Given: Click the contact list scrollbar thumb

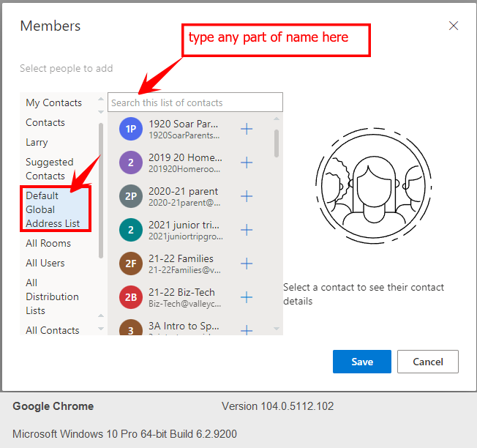Looking at the screenshot, I should coord(277,143).
